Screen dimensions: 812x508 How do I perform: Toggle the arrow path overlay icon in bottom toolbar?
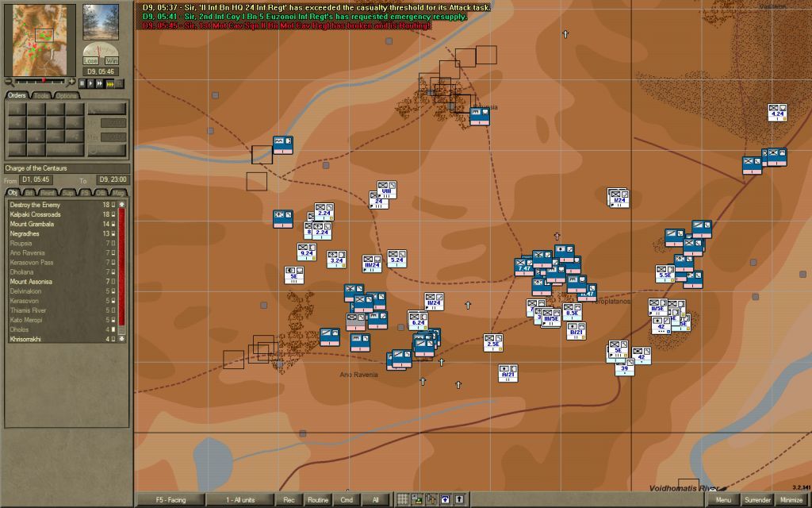coord(431,500)
